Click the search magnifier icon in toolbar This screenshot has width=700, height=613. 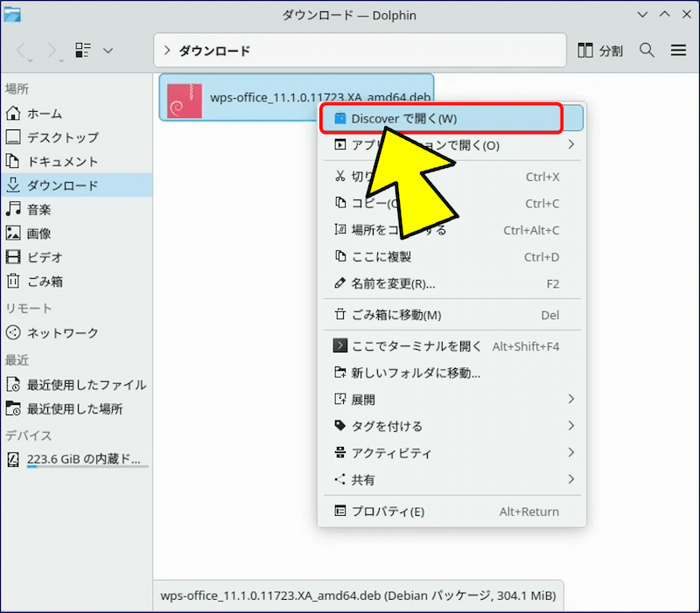point(647,50)
